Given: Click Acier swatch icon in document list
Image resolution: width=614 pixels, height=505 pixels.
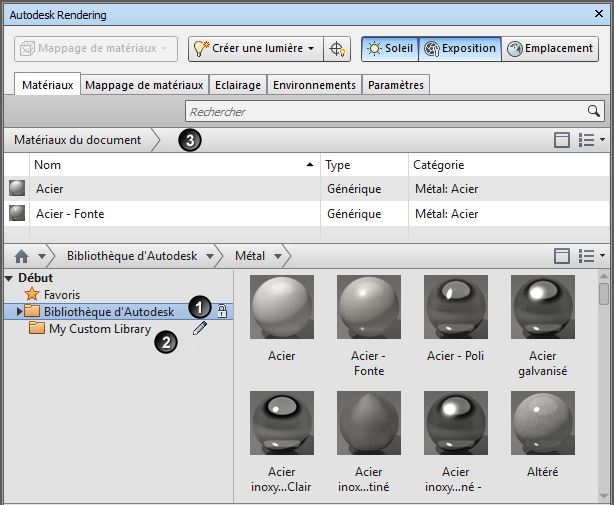Looking at the screenshot, I should coord(17,188).
